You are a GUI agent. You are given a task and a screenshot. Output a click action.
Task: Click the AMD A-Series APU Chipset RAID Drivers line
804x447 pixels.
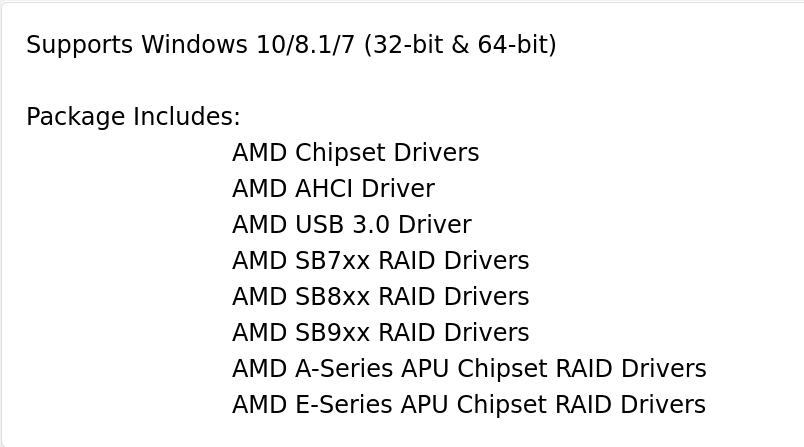tap(469, 369)
